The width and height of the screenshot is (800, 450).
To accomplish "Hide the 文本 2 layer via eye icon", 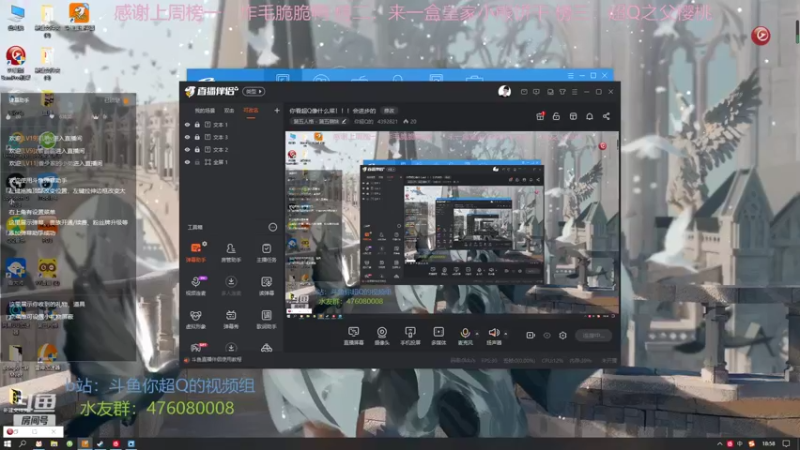I will tap(187, 149).
